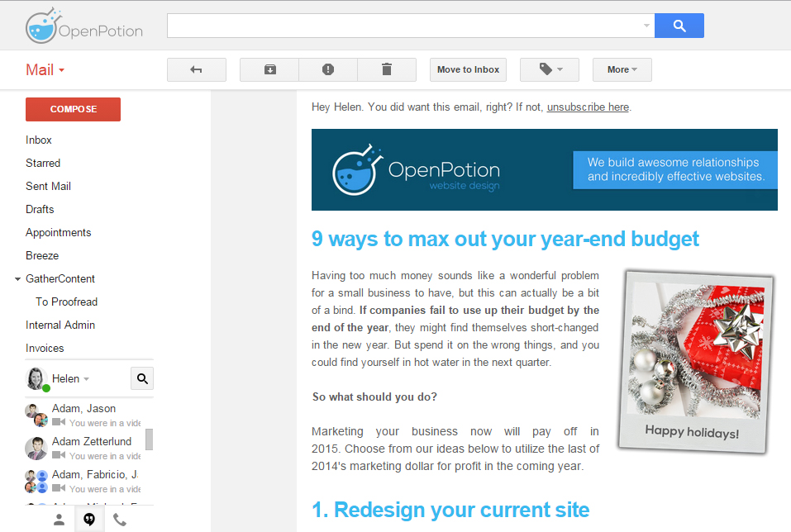The image size is (791, 532).
Task: Open the Internal Admin label
Action: 60,325
